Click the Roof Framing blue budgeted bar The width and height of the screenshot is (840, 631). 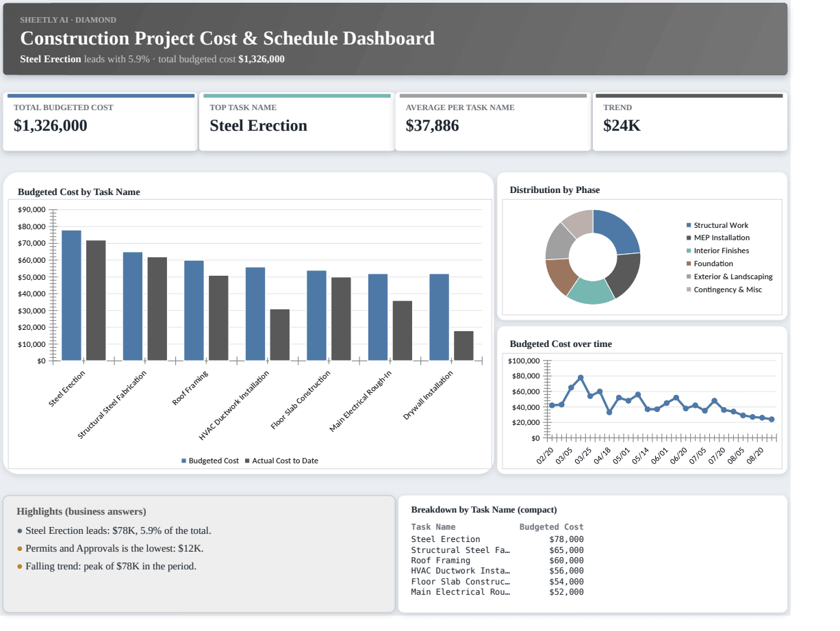click(194, 310)
